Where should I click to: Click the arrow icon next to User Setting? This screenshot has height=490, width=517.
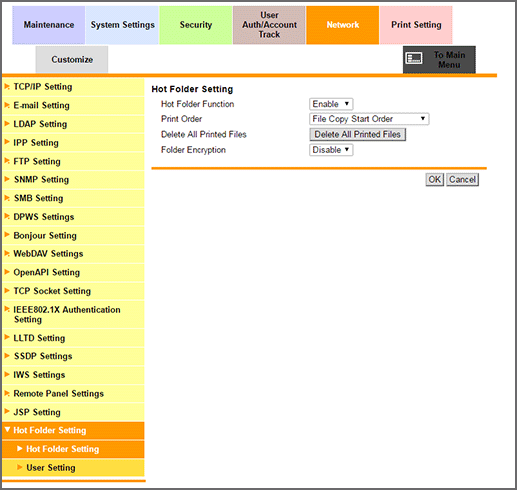tap(19, 467)
